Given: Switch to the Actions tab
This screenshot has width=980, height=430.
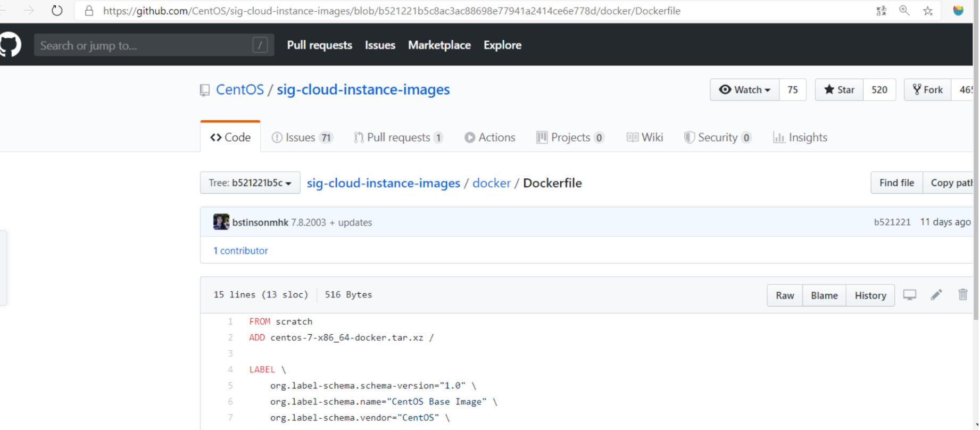Looking at the screenshot, I should coord(490,137).
